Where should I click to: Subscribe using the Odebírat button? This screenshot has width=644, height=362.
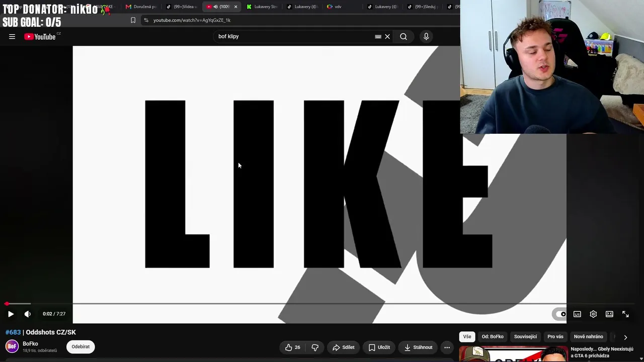[x=80, y=346]
